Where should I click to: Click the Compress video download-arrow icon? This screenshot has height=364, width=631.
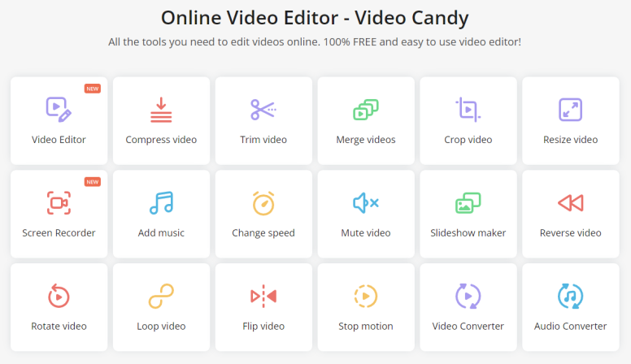[x=161, y=110]
